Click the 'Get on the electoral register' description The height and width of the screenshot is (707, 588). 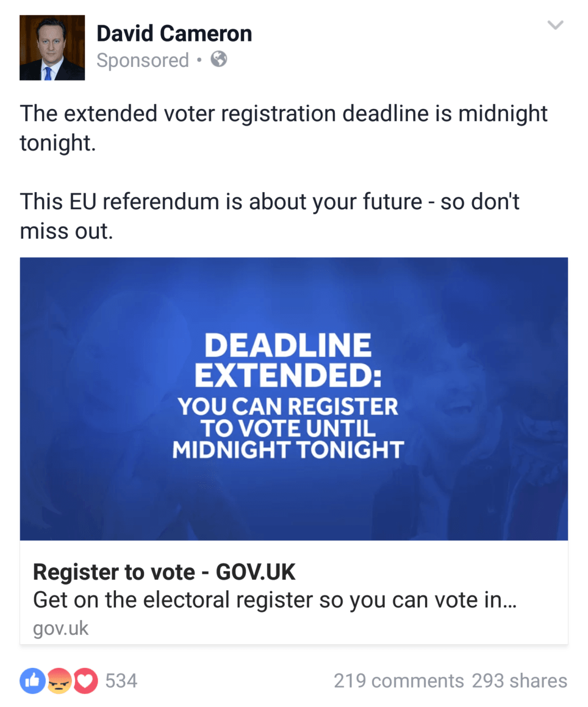click(275, 600)
